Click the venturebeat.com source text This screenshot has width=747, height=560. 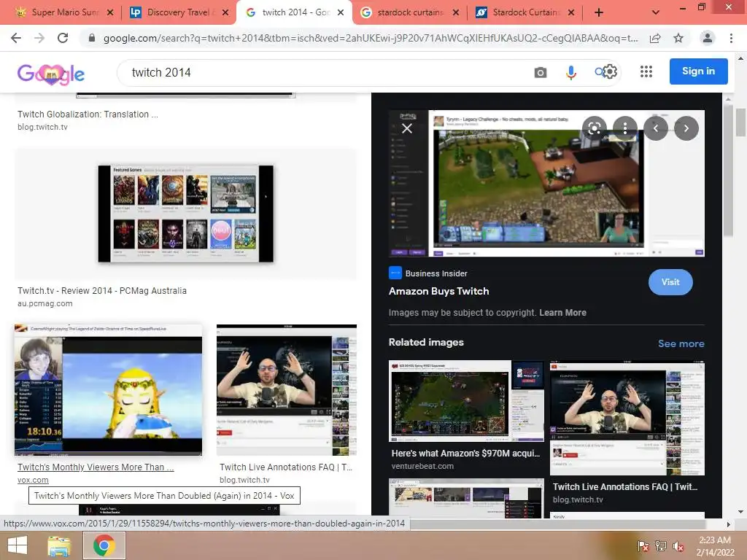pos(422,466)
